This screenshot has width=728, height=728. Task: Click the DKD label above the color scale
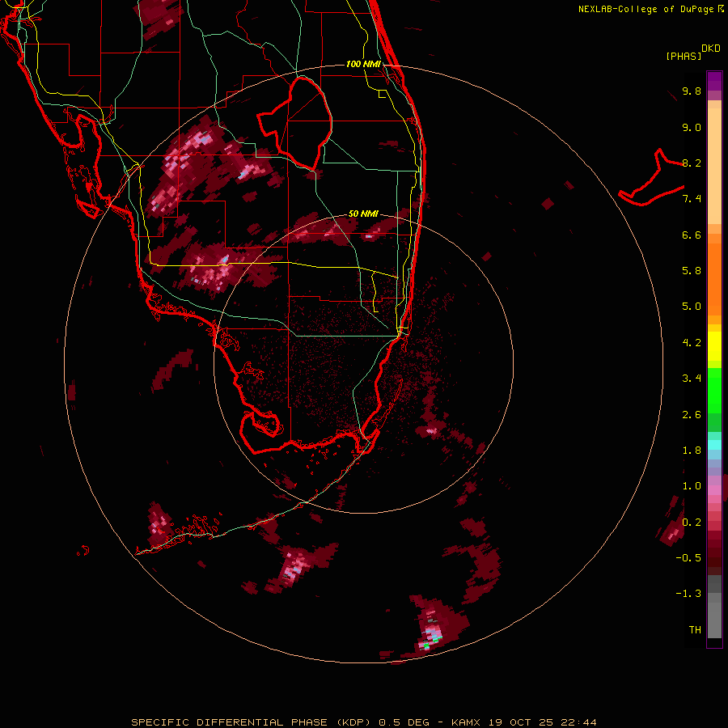[x=711, y=49]
